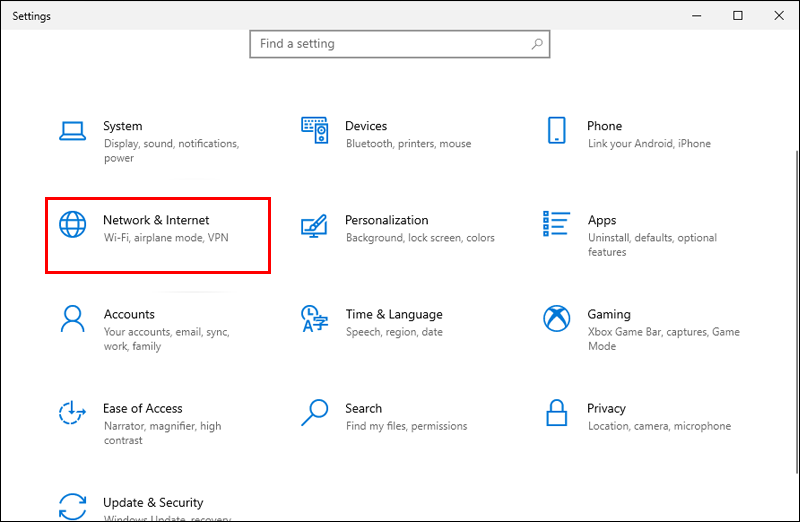This screenshot has height=522, width=800.
Task: Open the Privacy lock icon
Action: tap(557, 412)
